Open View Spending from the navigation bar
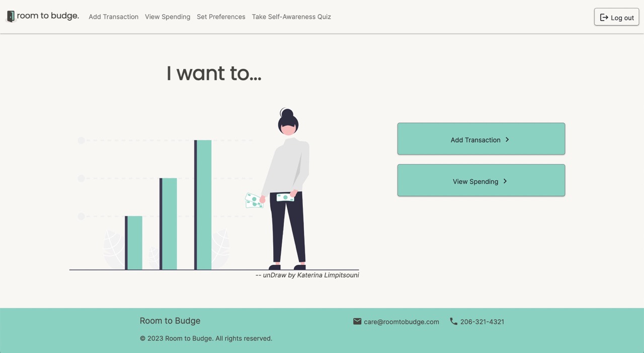Screen dimensions: 644x353 168,17
